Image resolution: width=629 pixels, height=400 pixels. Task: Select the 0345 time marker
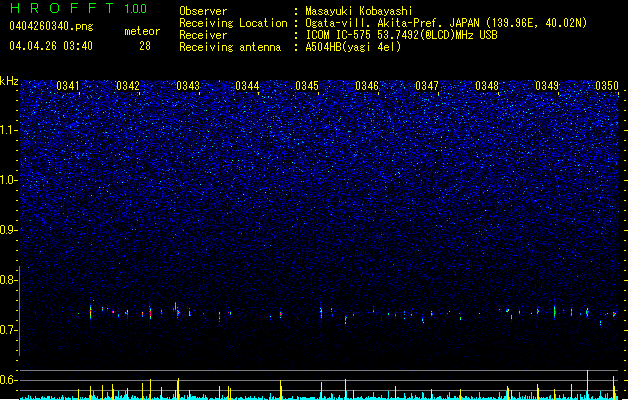307,86
